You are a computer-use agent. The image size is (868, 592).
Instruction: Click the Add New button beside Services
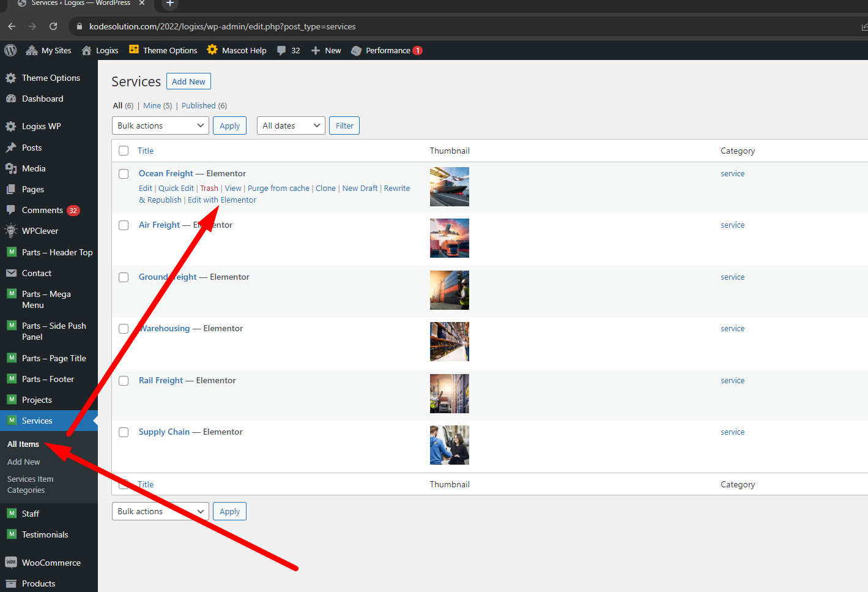188,81
